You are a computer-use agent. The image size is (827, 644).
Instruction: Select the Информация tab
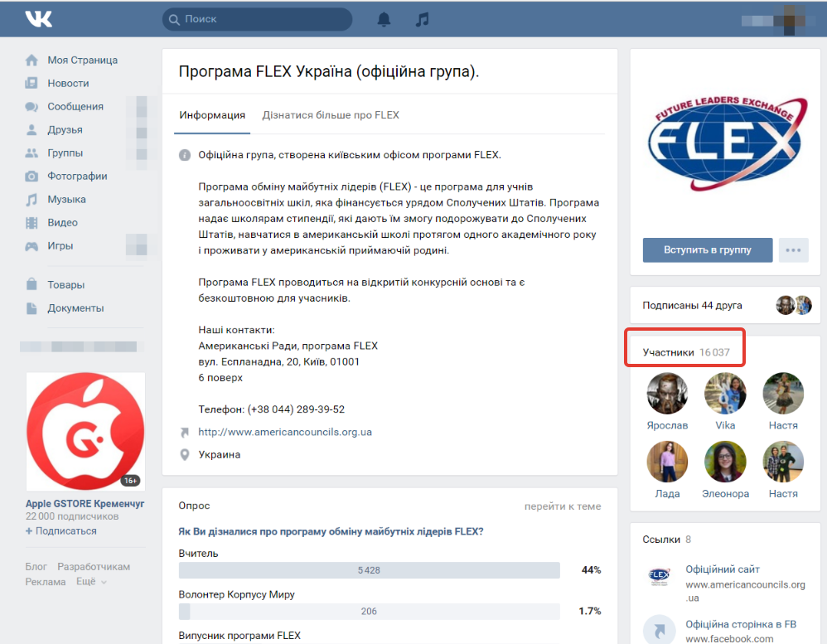[212, 115]
